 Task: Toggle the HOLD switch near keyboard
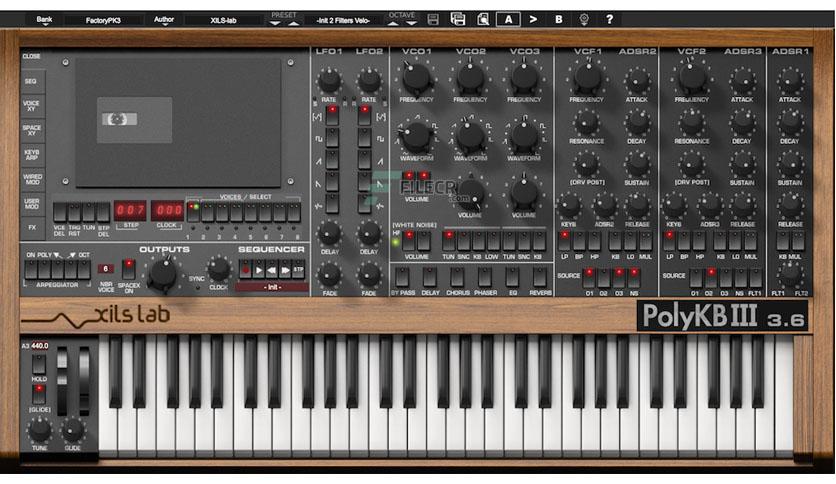[x=38, y=364]
